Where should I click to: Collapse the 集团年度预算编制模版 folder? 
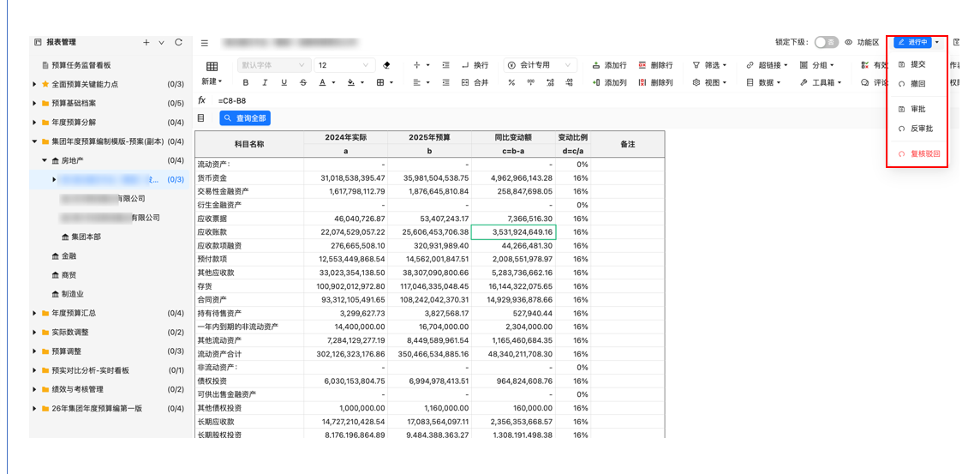click(34, 141)
